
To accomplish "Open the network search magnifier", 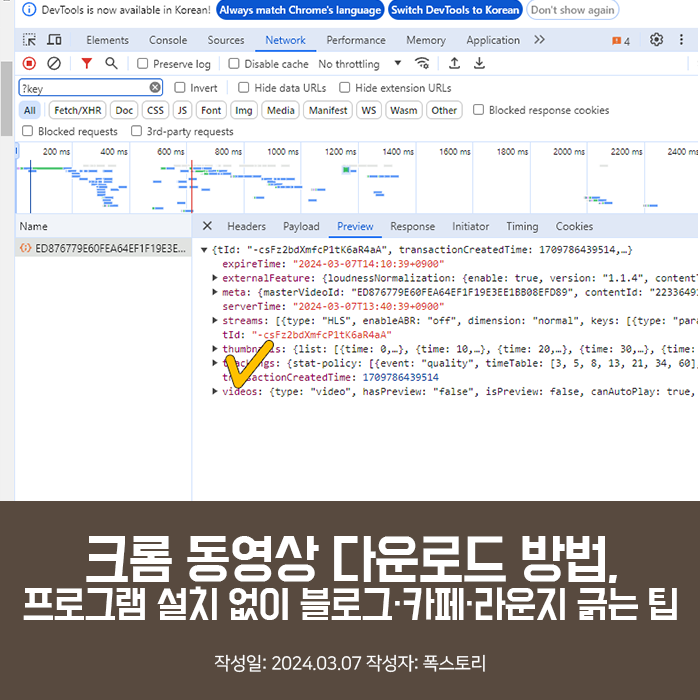I will [x=112, y=64].
